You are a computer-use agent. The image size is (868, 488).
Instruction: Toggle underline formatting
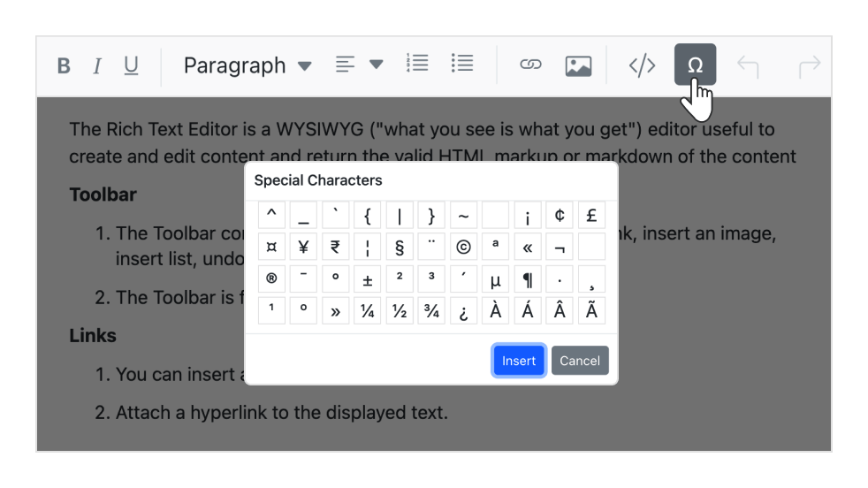coord(131,66)
